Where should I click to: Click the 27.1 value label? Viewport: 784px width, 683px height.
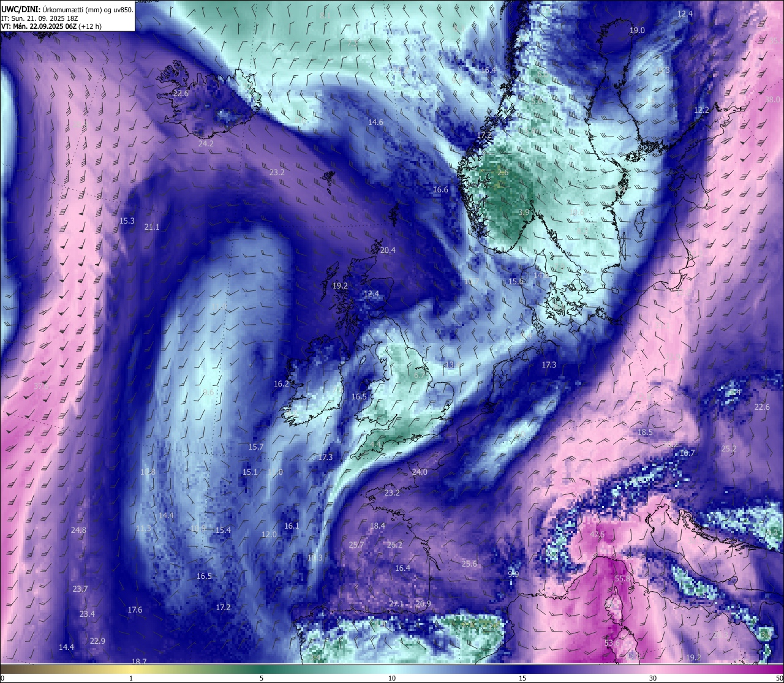(x=396, y=603)
